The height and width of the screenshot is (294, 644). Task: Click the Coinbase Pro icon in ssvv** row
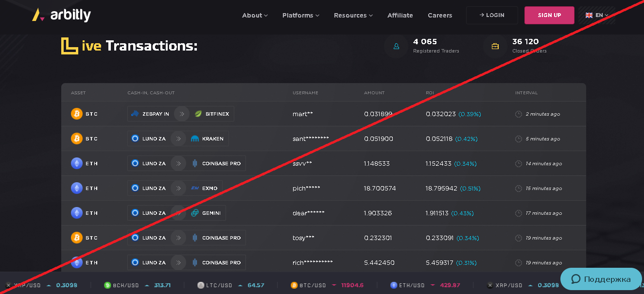[195, 163]
